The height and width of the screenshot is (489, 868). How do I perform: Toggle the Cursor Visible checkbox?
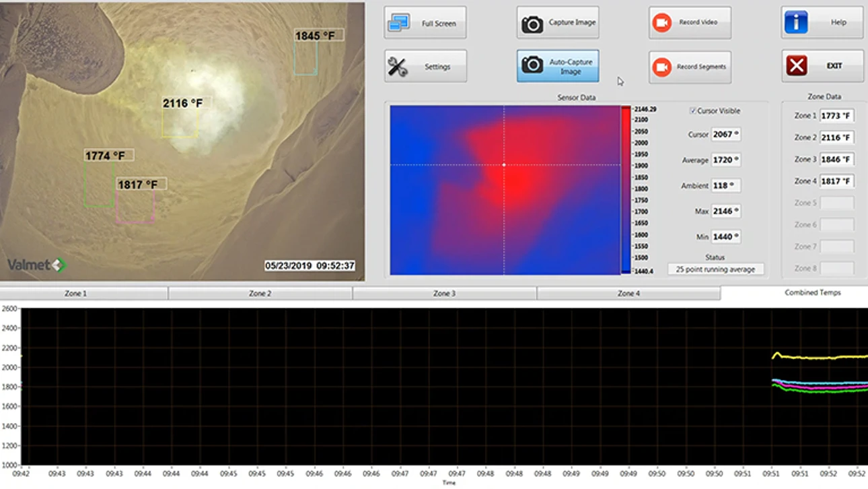click(693, 110)
